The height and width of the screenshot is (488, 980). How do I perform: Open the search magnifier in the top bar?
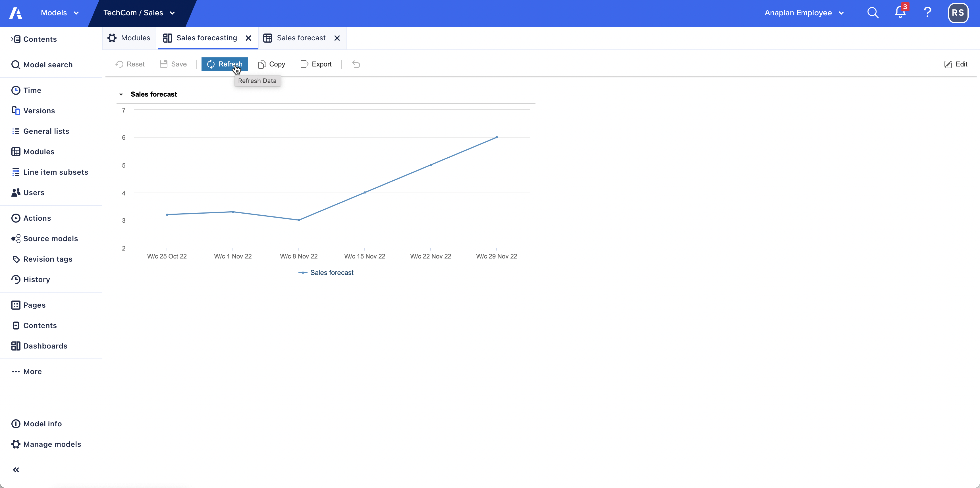point(873,12)
